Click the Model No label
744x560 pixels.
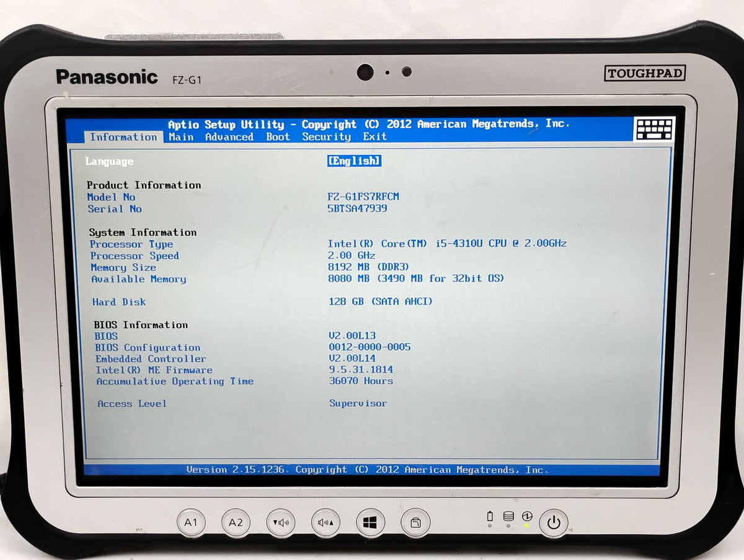pyautogui.click(x=111, y=197)
